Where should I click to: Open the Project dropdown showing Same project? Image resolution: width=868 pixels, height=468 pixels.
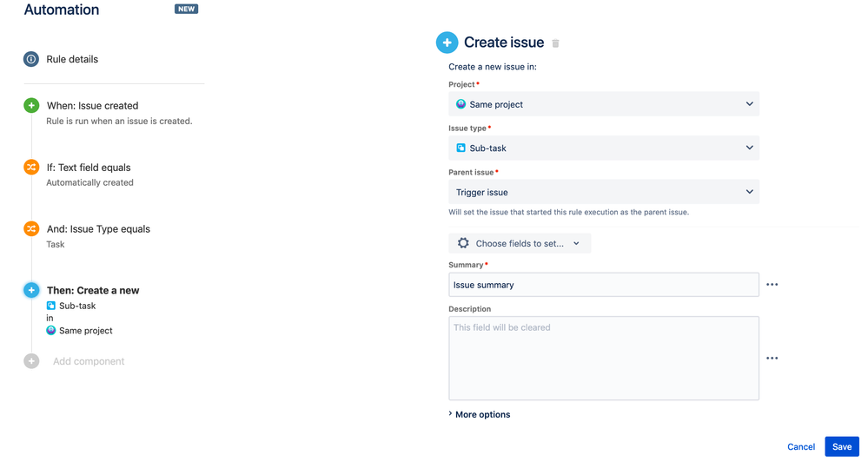click(603, 104)
